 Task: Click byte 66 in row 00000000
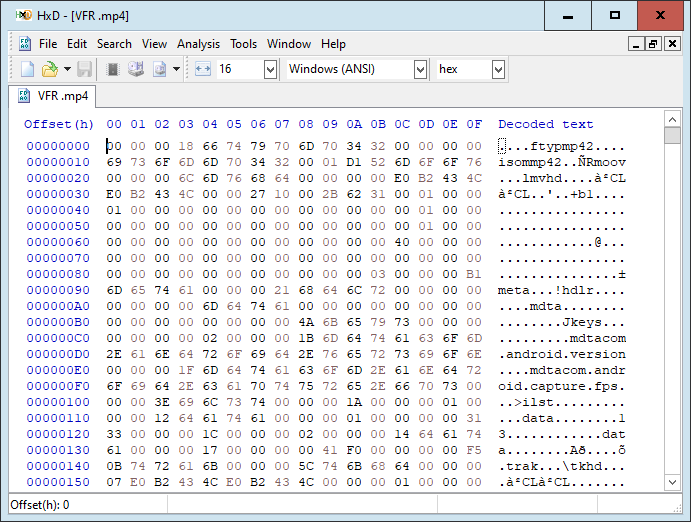[x=210, y=146]
